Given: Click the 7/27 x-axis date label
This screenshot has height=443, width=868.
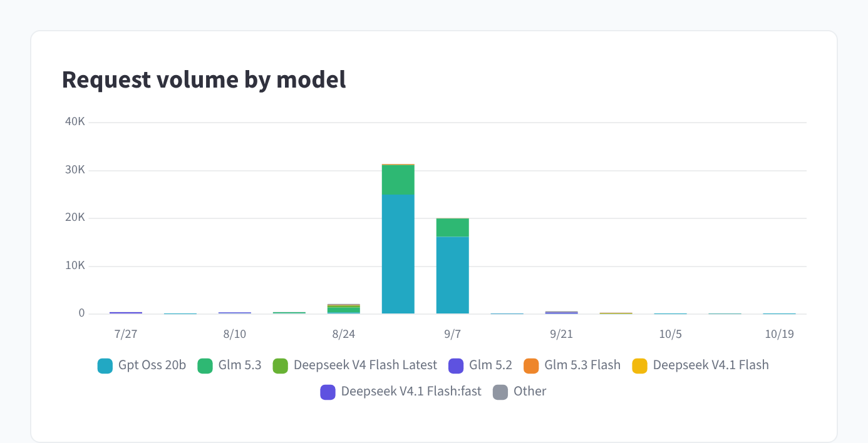Looking at the screenshot, I should [x=126, y=334].
